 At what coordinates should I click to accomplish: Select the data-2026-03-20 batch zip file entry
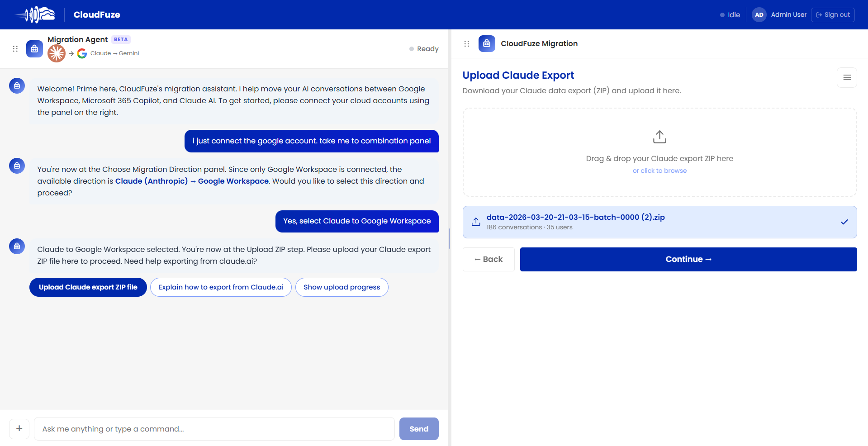pos(659,222)
